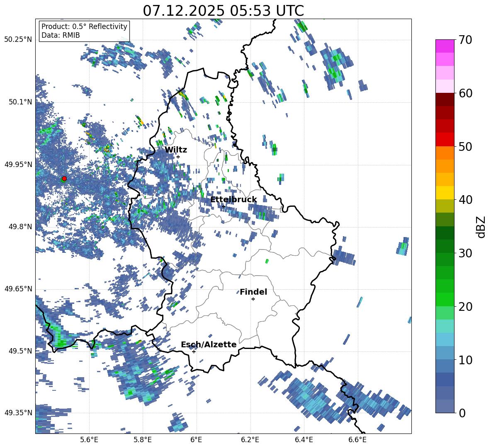Click the red radar site marker dot
The width and height of the screenshot is (491, 448).
pyautogui.click(x=64, y=179)
